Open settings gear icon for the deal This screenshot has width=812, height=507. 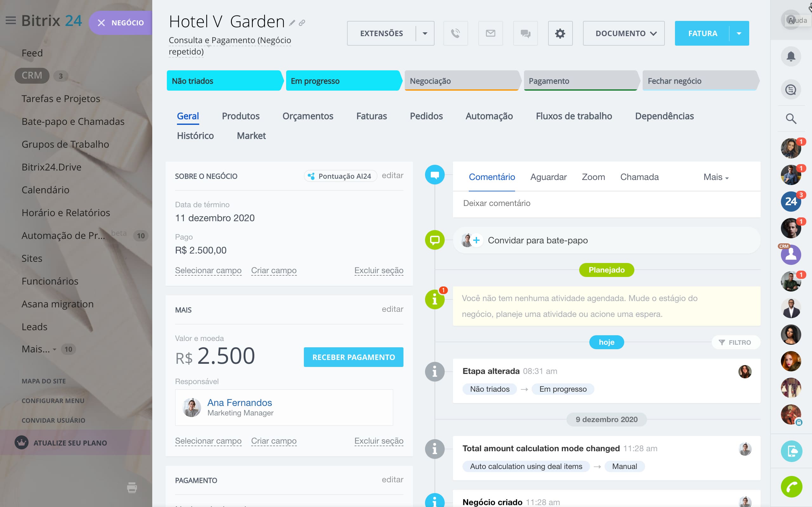coord(560,33)
